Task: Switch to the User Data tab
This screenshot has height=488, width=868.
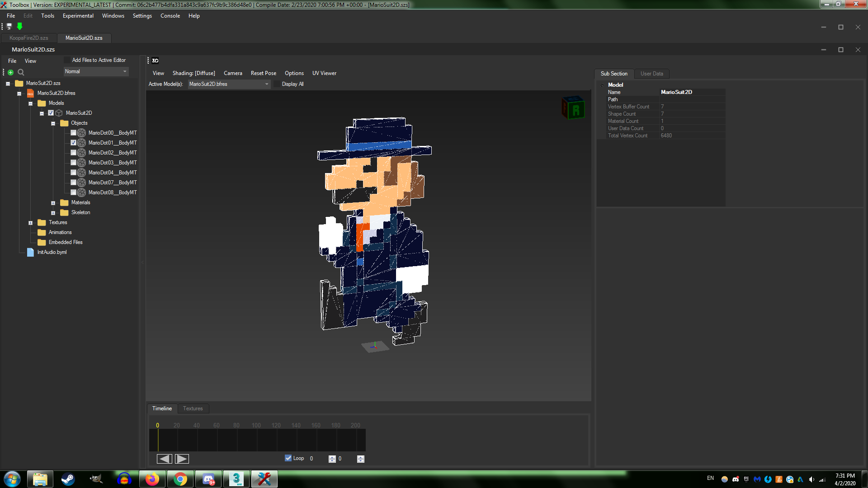Action: [x=651, y=74]
